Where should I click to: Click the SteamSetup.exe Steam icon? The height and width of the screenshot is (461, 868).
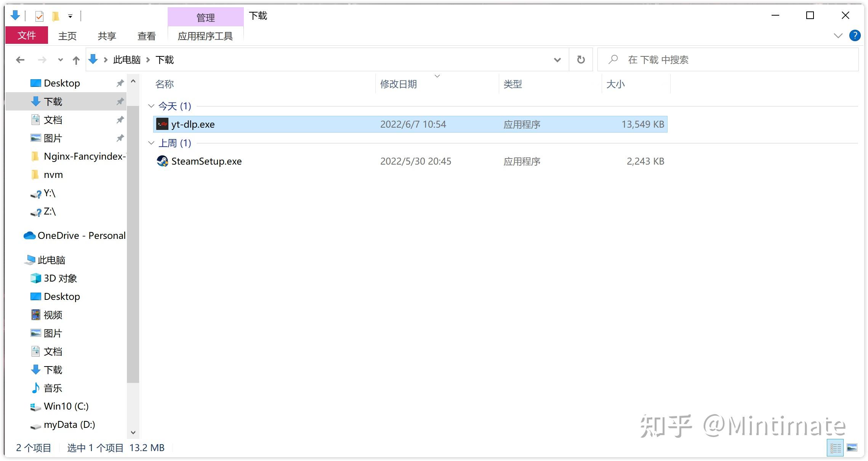coord(162,161)
